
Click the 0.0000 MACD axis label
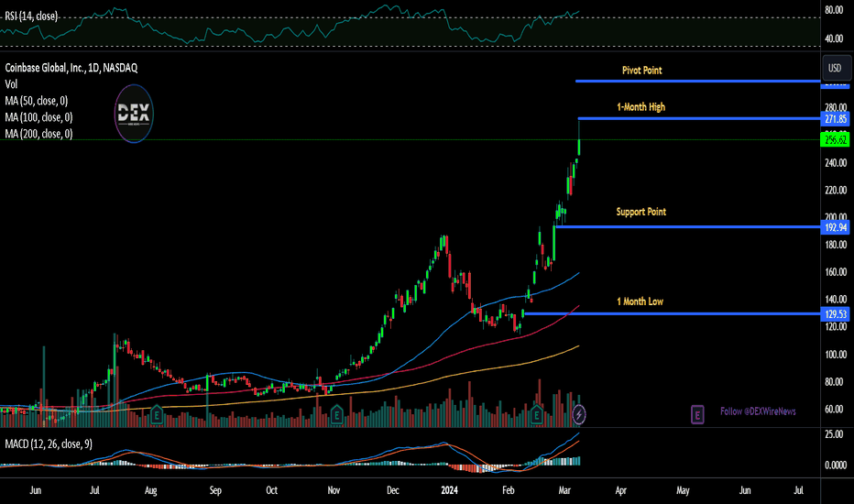pos(836,466)
